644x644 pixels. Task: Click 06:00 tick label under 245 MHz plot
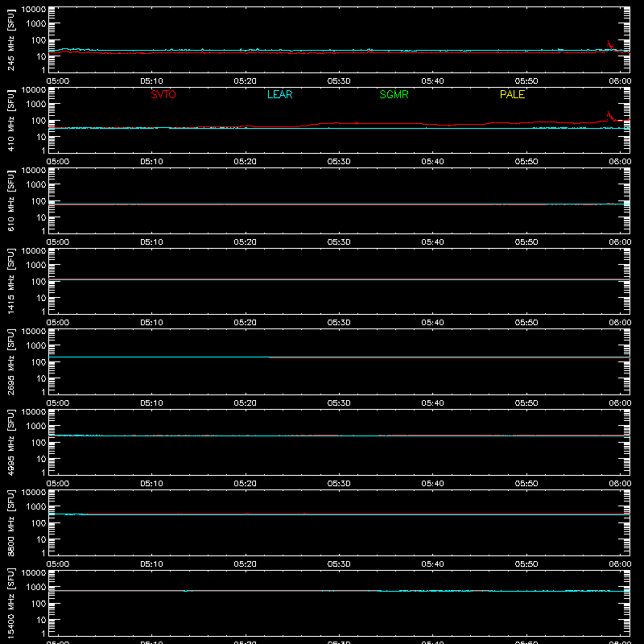click(620, 81)
